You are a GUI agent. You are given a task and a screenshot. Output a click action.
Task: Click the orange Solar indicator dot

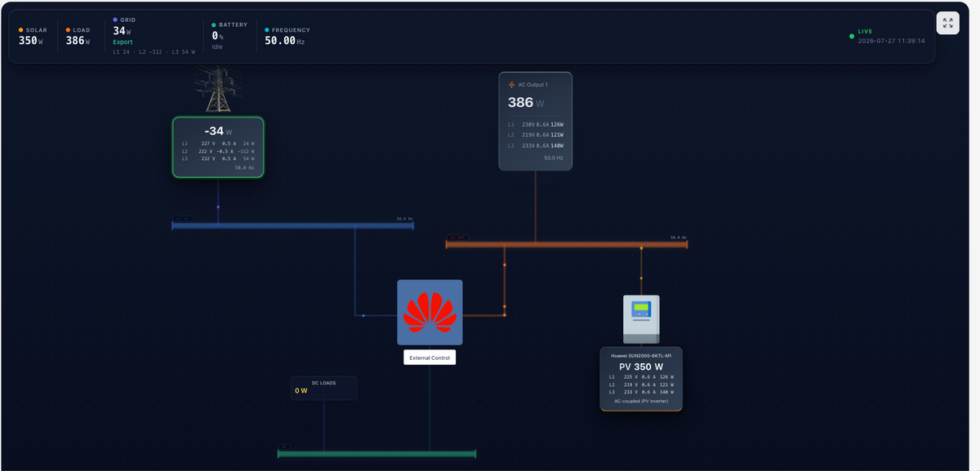(21, 30)
